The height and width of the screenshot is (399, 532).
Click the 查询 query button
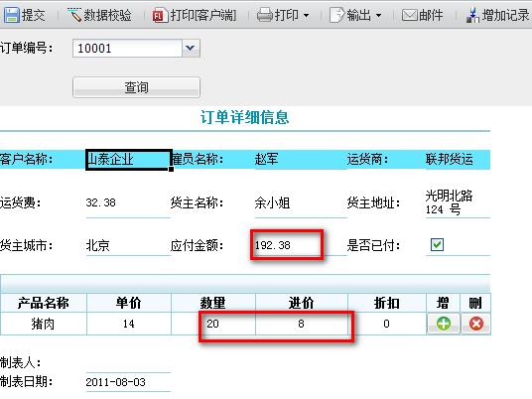click(x=136, y=87)
